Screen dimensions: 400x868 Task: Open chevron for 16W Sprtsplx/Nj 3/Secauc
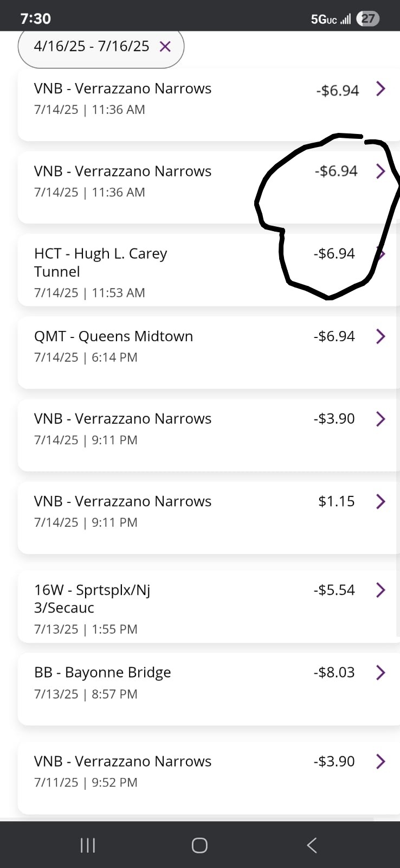point(380,590)
